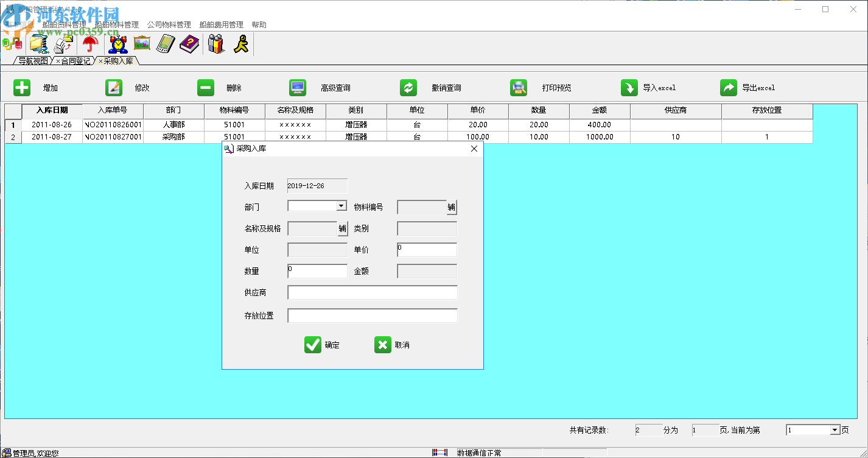This screenshot has width=868, height=458.
Task: Select the handheld PDA toolbar icon
Action: click(x=166, y=44)
